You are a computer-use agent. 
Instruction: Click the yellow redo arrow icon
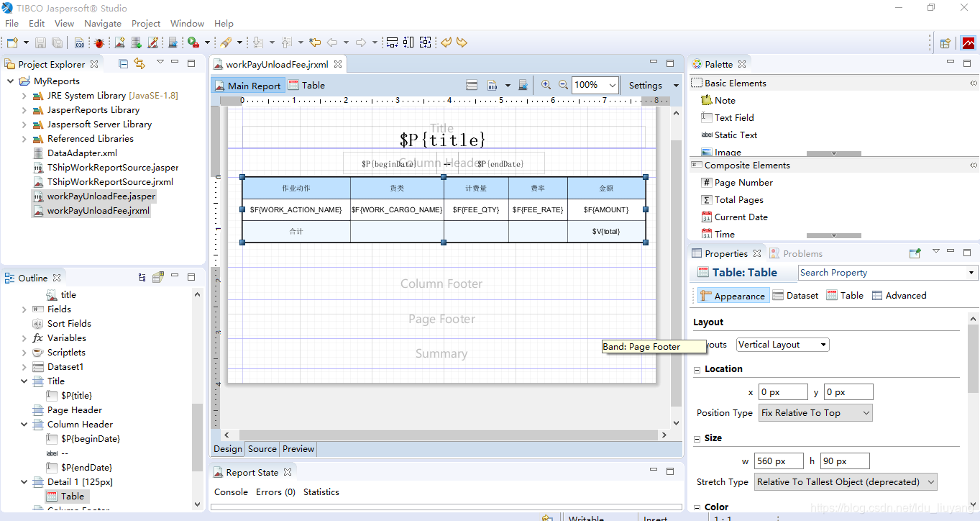[462, 43]
